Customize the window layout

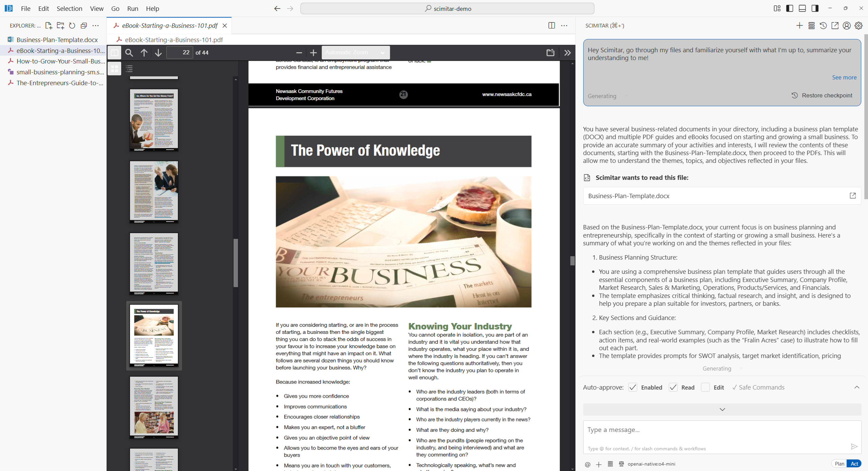tap(777, 8)
